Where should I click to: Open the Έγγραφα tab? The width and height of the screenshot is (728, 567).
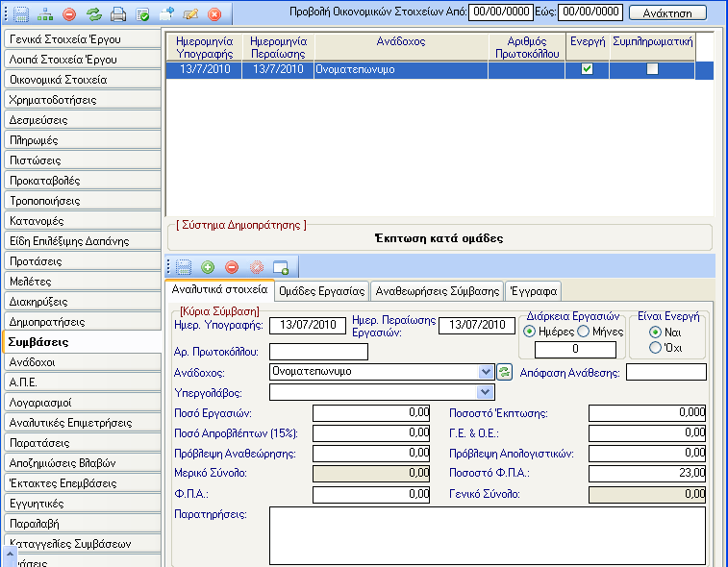pos(533,291)
